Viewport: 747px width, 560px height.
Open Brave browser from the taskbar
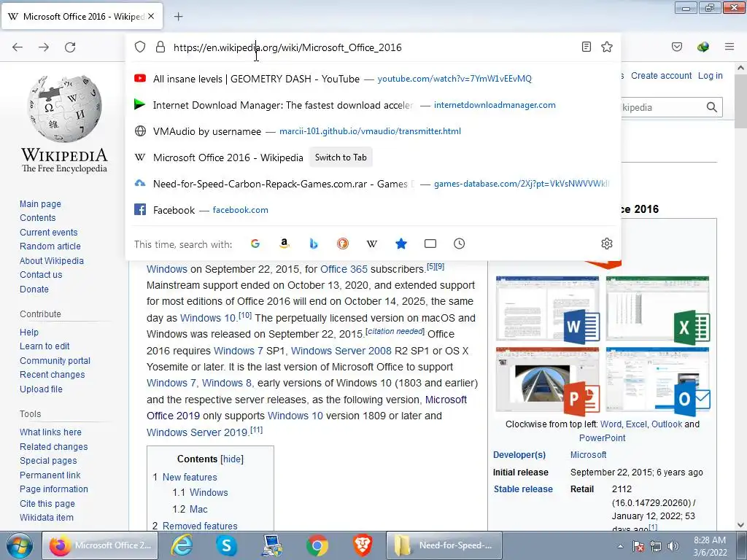(363, 545)
